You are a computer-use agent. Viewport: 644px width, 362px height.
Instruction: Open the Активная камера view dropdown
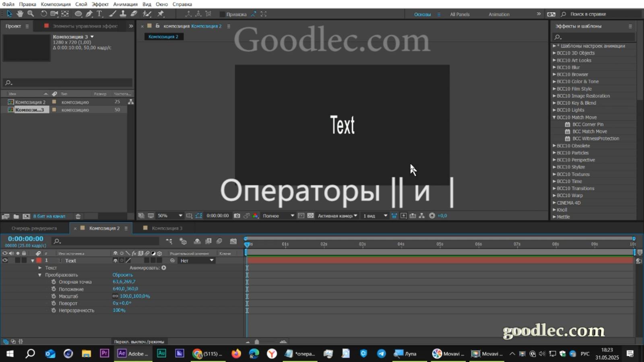pos(337,216)
